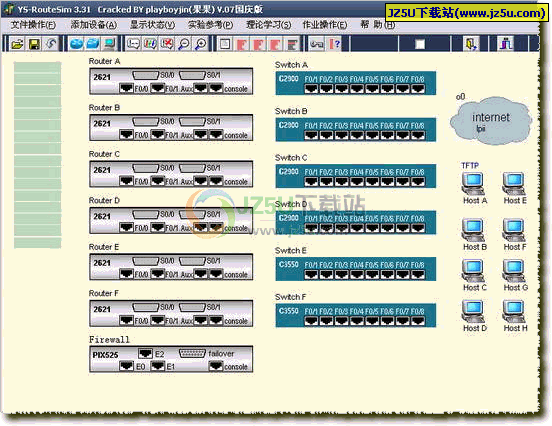Screen dimensions: 552x426
Task: Click the Firewall label text
Action: (x=109, y=340)
